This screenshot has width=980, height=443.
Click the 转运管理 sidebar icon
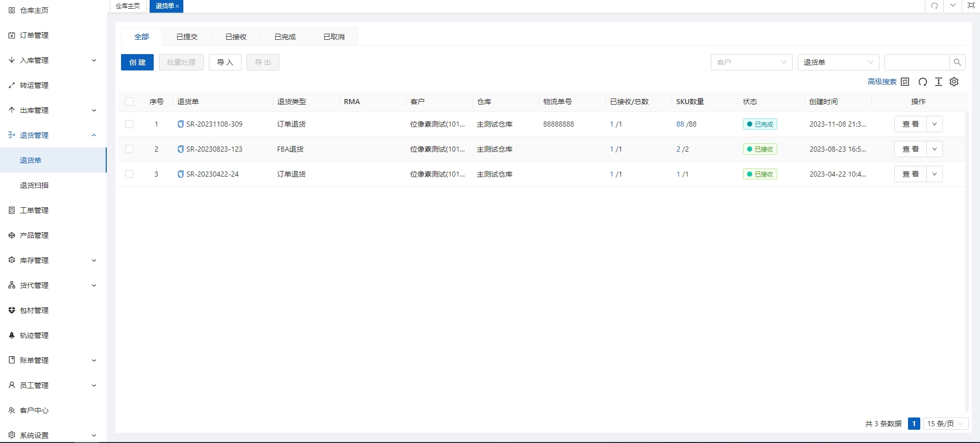pos(12,85)
